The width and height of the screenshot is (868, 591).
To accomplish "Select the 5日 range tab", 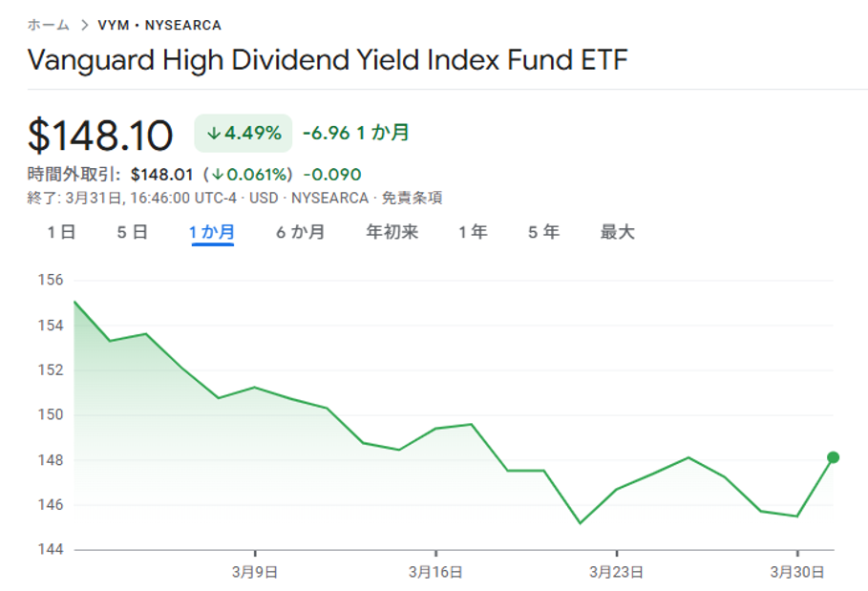I will click(133, 232).
